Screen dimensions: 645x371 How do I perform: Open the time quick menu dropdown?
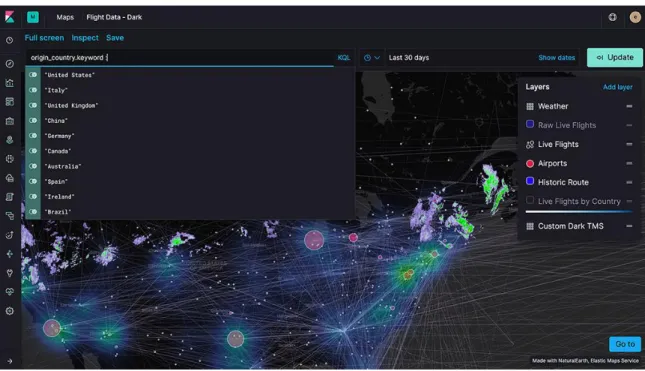[x=372, y=58]
